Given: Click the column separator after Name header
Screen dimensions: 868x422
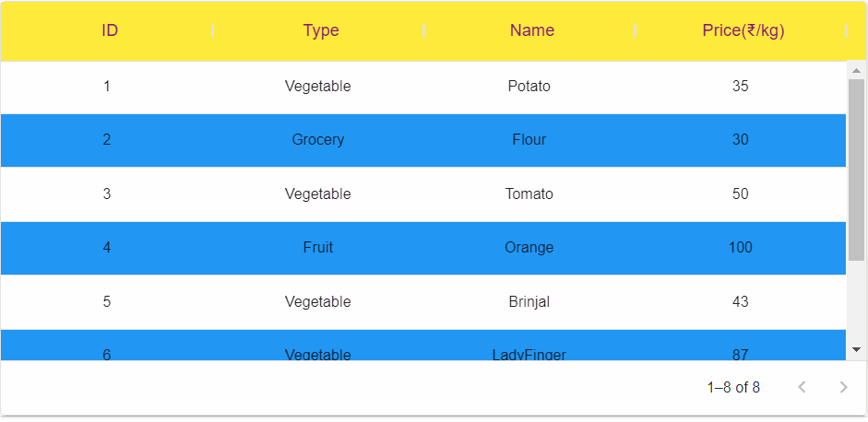Looking at the screenshot, I should 635,31.
